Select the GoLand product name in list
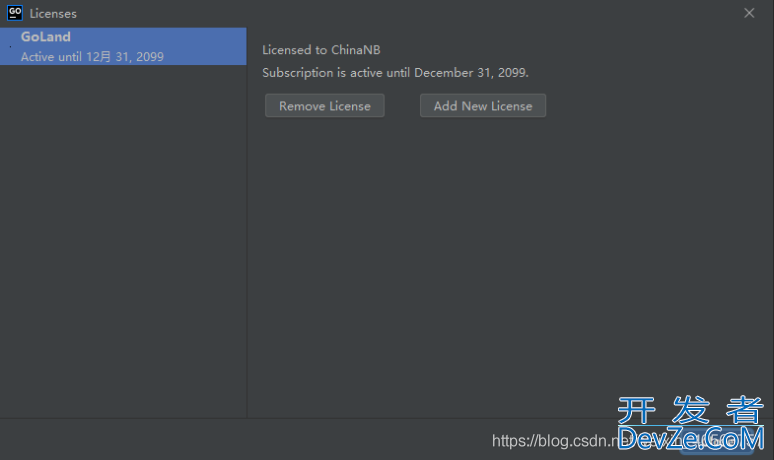Image resolution: width=774 pixels, height=460 pixels. [45, 37]
